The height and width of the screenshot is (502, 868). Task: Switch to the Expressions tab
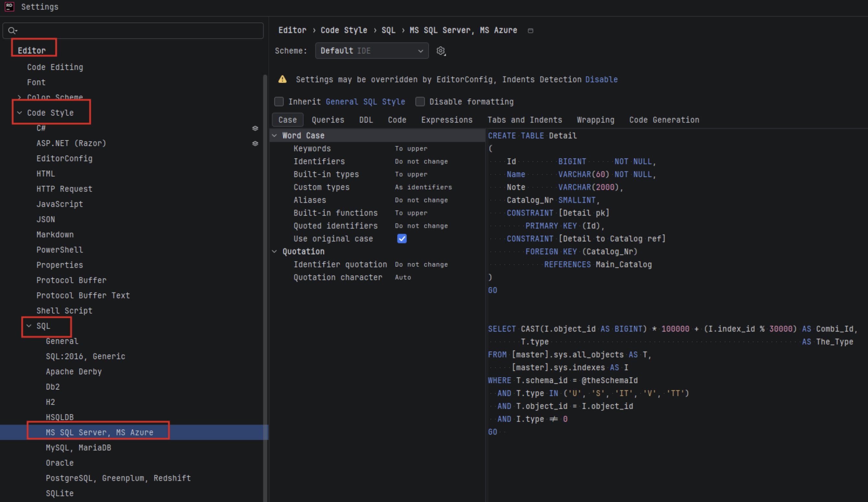pos(447,120)
